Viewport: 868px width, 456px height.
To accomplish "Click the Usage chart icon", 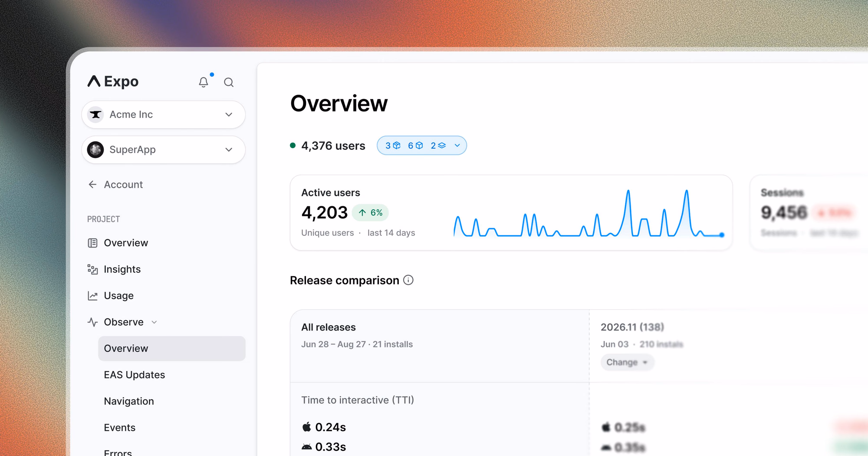I will point(92,296).
